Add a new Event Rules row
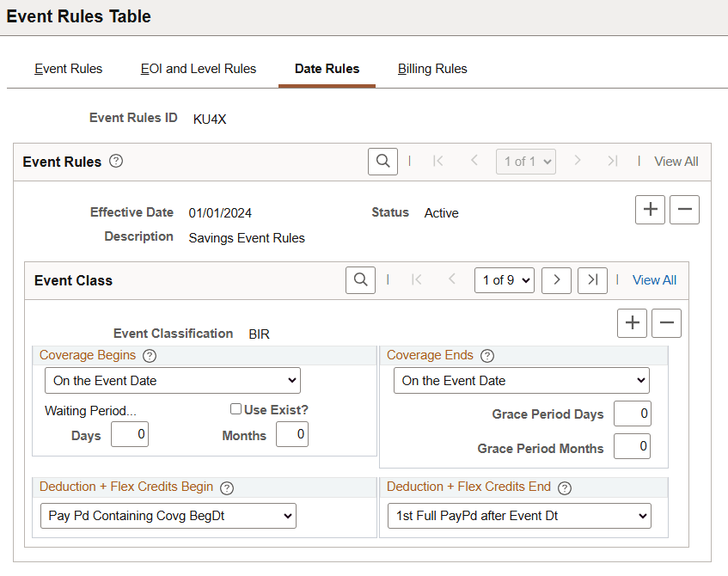This screenshot has width=728, height=576. (x=650, y=209)
